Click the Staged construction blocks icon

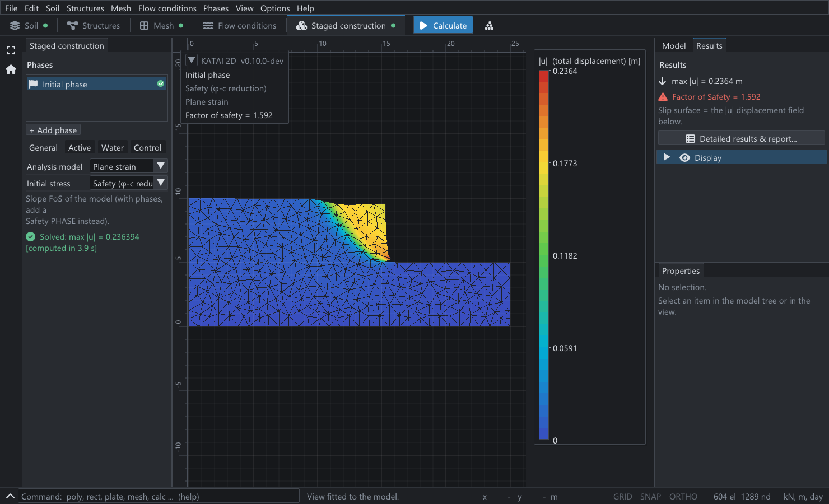click(302, 26)
